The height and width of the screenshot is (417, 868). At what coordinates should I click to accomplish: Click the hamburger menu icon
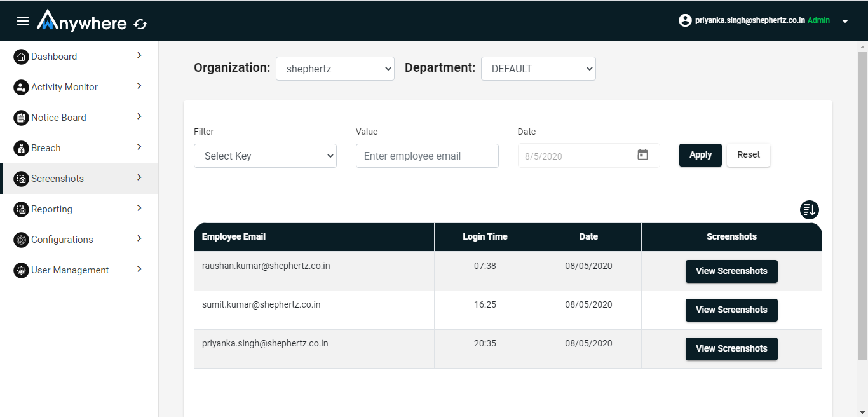click(23, 21)
